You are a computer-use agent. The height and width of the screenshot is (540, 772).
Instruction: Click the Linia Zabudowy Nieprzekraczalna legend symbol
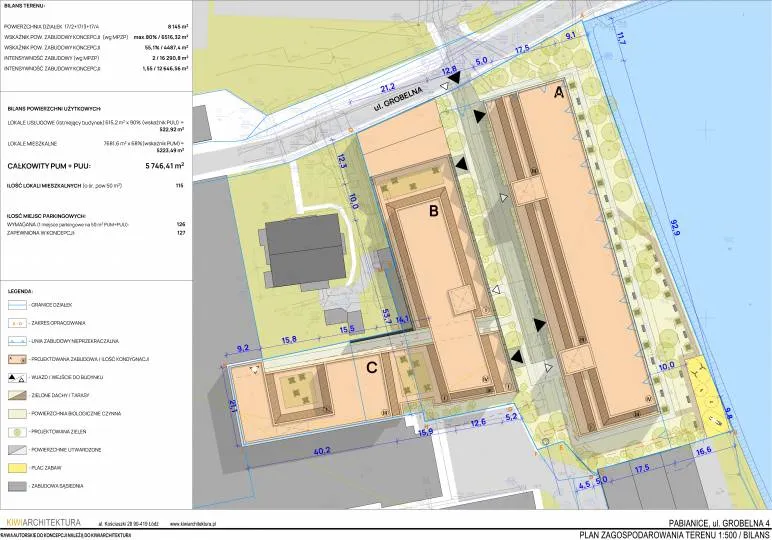point(15,340)
